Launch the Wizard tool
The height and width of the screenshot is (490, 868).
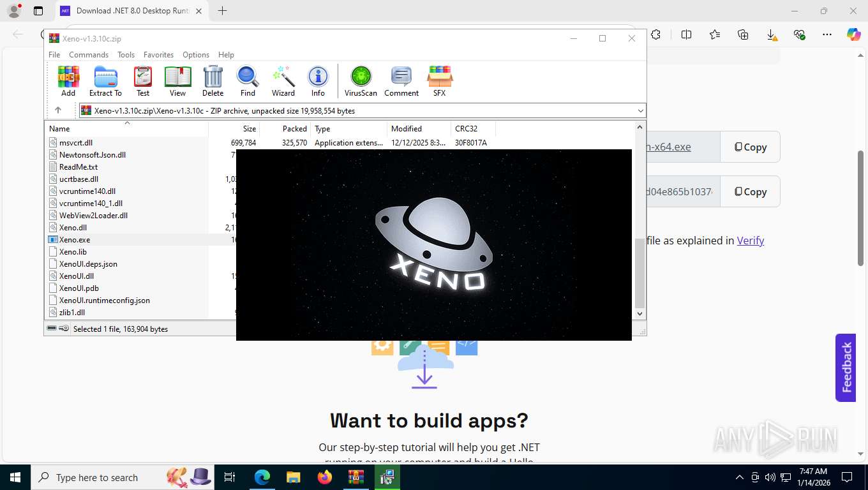click(x=283, y=81)
